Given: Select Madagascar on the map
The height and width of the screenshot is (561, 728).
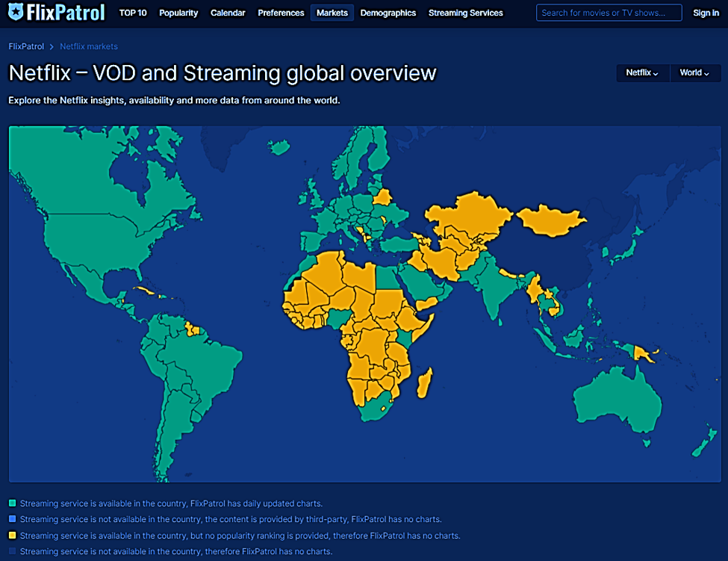Looking at the screenshot, I should [425, 383].
